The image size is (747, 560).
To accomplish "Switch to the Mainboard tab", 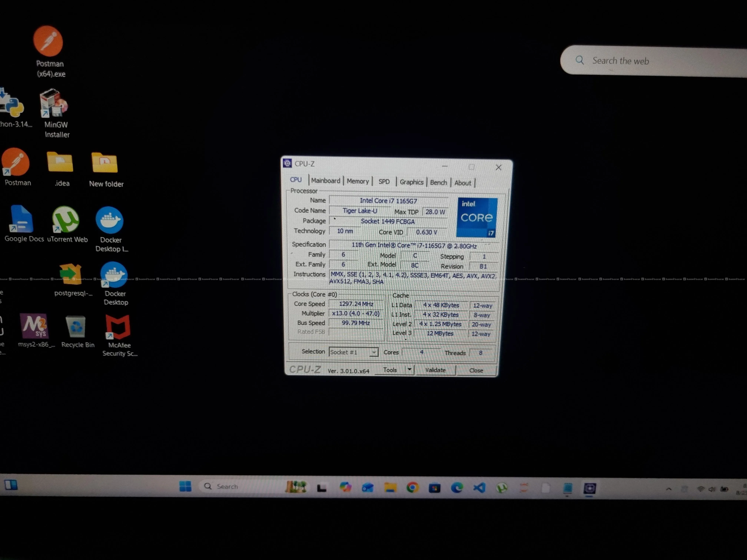I will click(326, 181).
